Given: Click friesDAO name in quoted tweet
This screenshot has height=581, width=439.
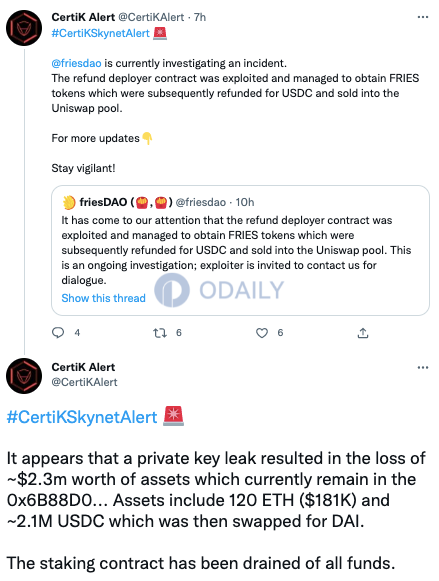Looking at the screenshot, I should pyautogui.click(x=103, y=202).
